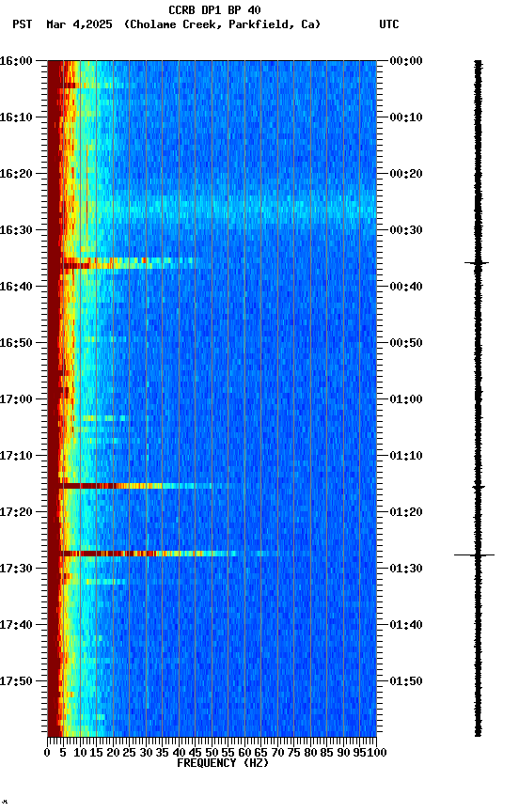The width and height of the screenshot is (519, 812).
Task: Click the 30 Hz frequency axis label
Action: 146,753
